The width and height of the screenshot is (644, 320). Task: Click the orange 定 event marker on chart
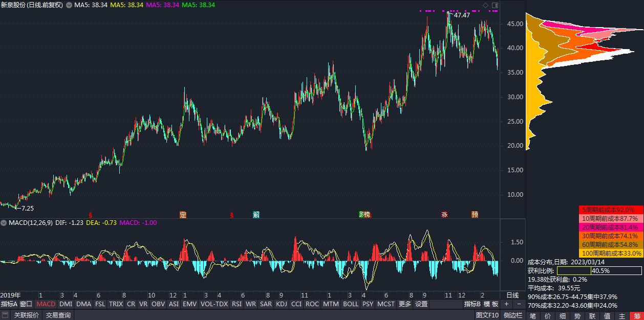tap(183, 215)
